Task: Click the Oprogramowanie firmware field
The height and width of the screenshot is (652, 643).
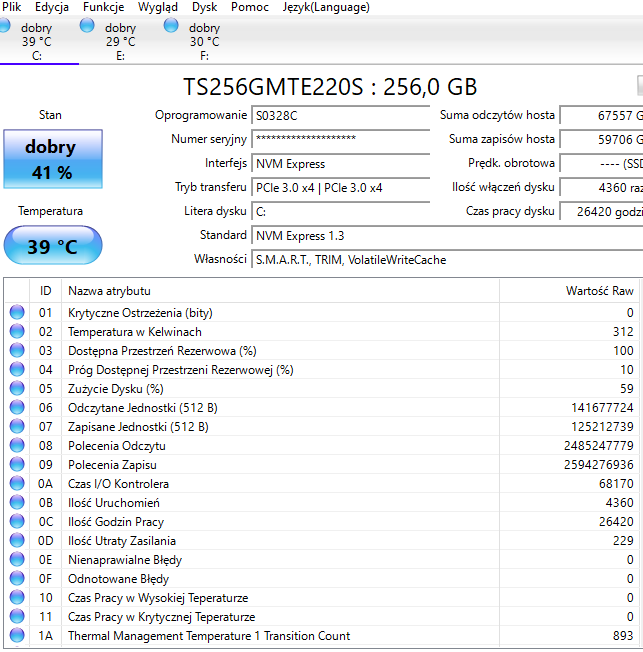Action: click(x=340, y=116)
